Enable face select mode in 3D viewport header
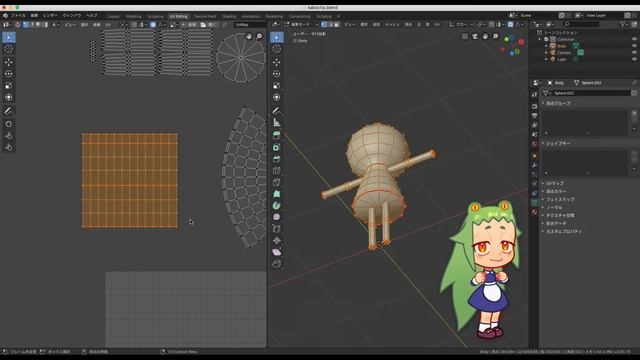640x360 pixels. point(336,24)
